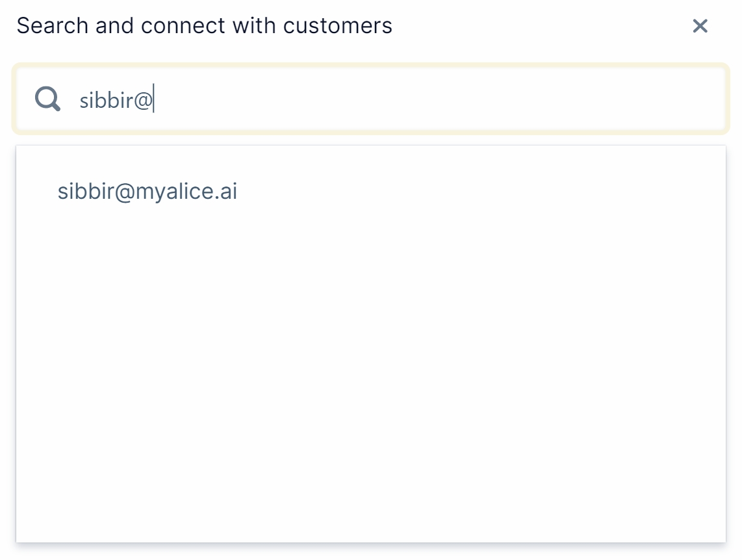
Task: Dismiss the dialog using the X button
Action: click(x=700, y=26)
